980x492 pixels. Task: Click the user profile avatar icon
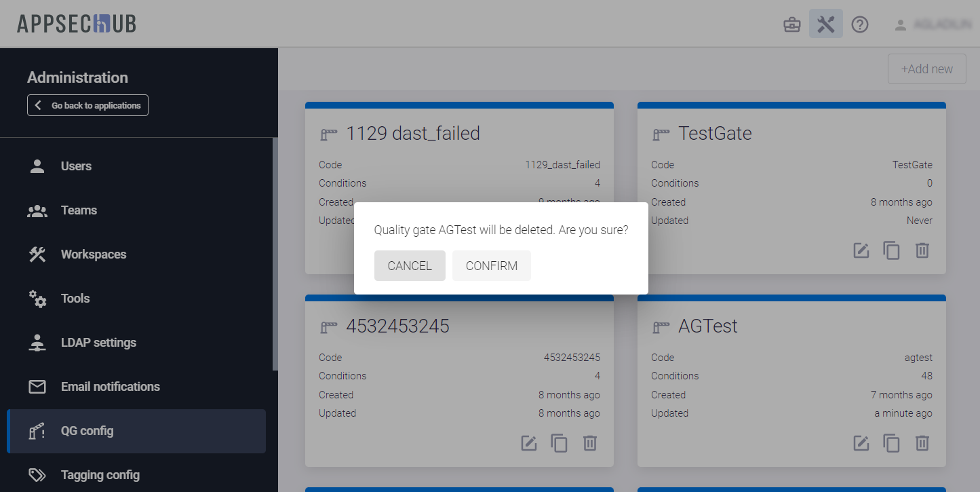coord(900,25)
